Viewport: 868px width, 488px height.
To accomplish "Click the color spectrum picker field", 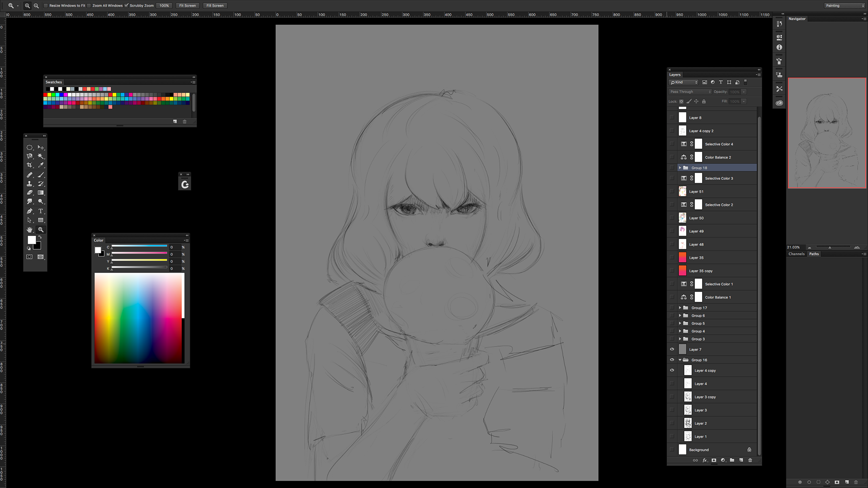I will coord(138,318).
